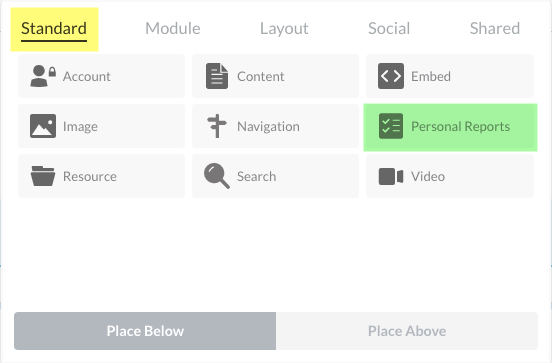Choose the Resource folder icon
The width and height of the screenshot is (552, 363).
click(x=43, y=176)
